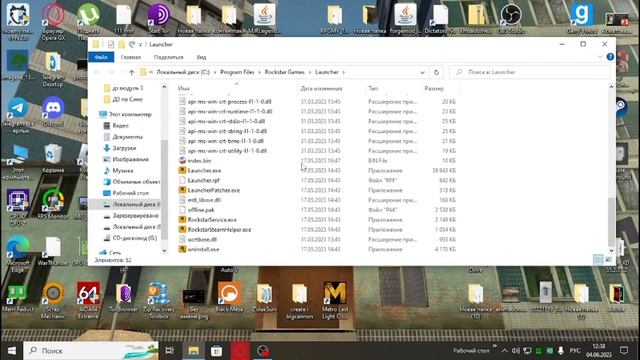Open the Главная ribbon tab
This screenshot has width=640, height=360.
(x=131, y=57)
